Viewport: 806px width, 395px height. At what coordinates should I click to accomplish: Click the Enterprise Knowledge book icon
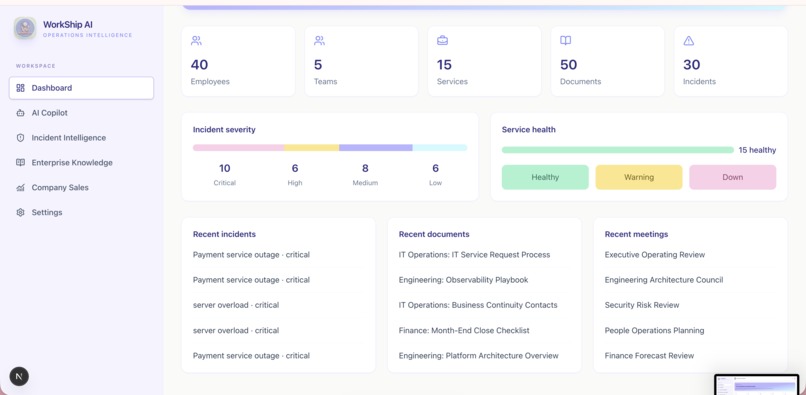tap(21, 163)
